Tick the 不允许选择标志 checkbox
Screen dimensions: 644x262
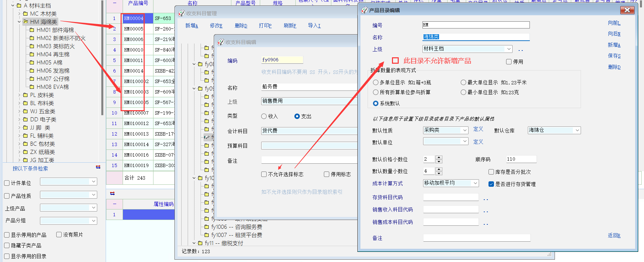tap(264, 174)
